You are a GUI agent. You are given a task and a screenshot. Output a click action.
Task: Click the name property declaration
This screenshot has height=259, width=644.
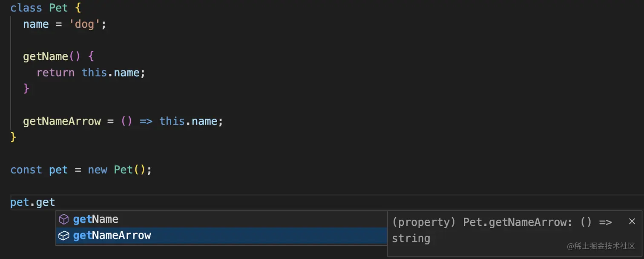coord(36,24)
